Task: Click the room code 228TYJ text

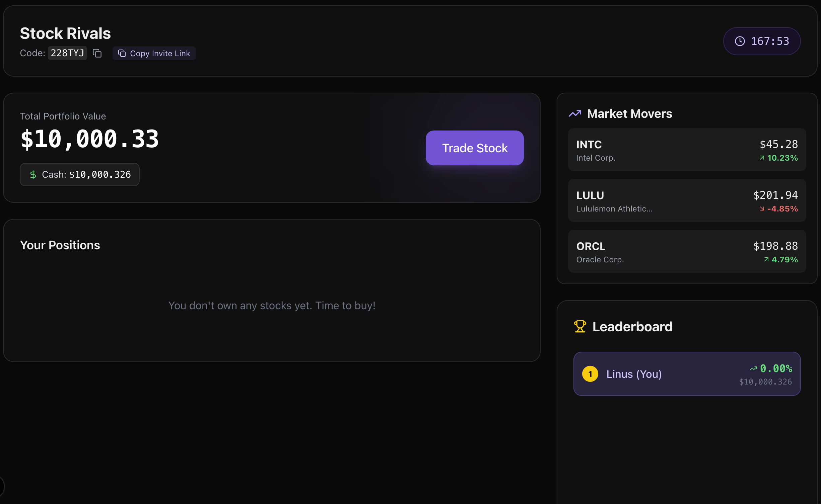Action: pyautogui.click(x=67, y=53)
